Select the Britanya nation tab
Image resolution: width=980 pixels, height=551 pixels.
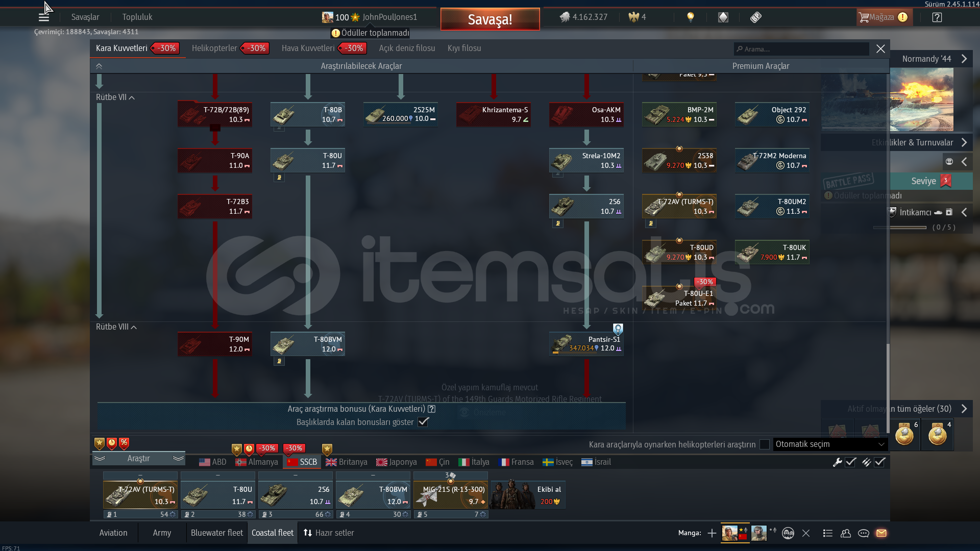click(347, 462)
